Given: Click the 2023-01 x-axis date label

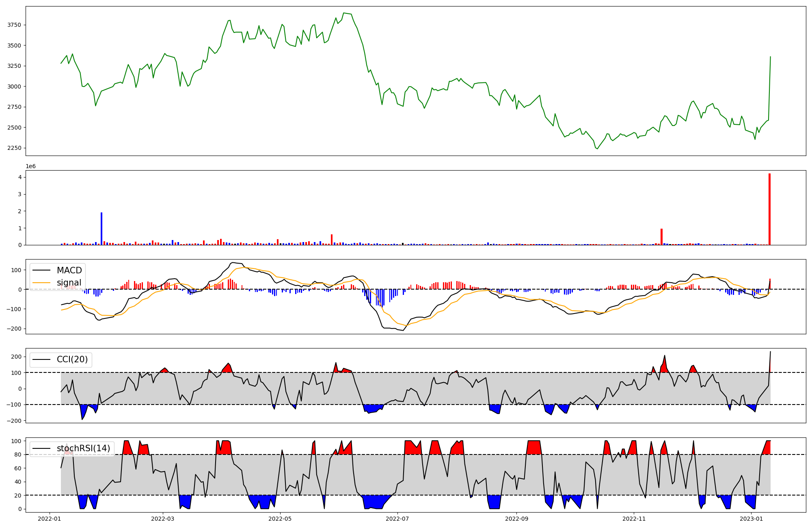Looking at the screenshot, I should (751, 519).
